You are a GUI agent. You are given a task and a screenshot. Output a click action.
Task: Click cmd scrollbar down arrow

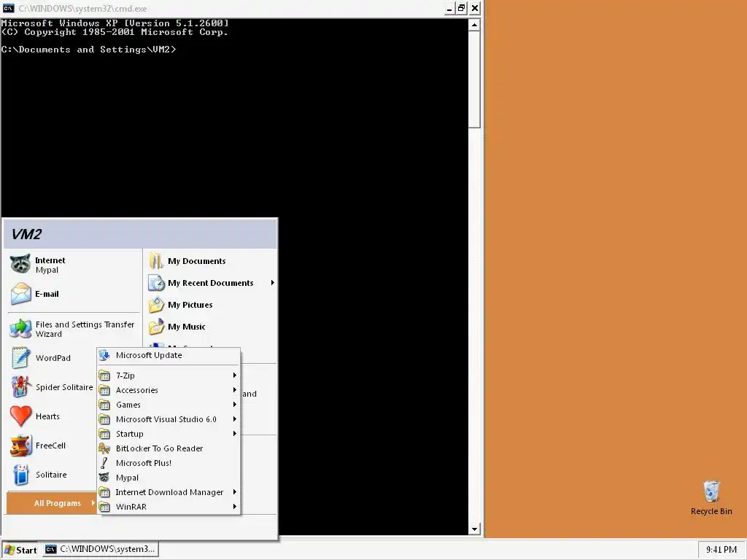(474, 529)
